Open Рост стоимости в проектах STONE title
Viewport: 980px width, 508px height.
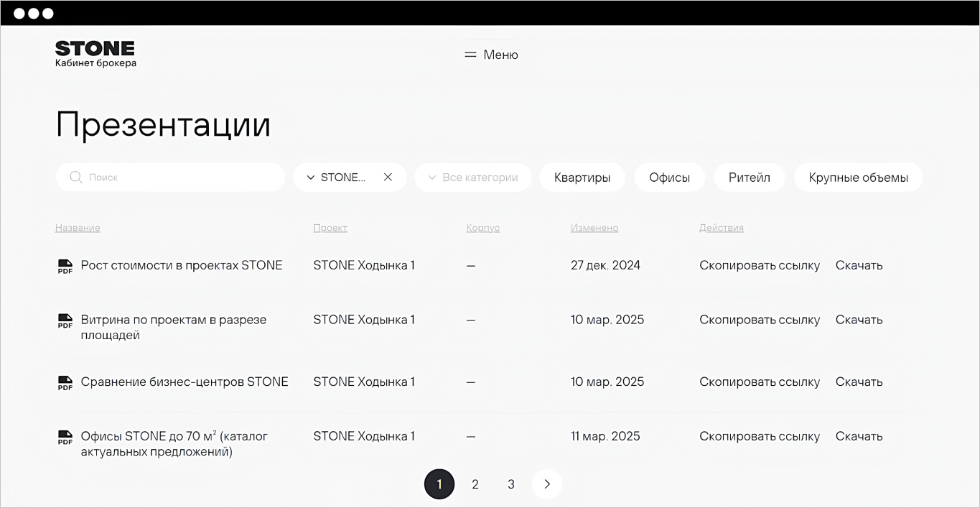click(182, 265)
